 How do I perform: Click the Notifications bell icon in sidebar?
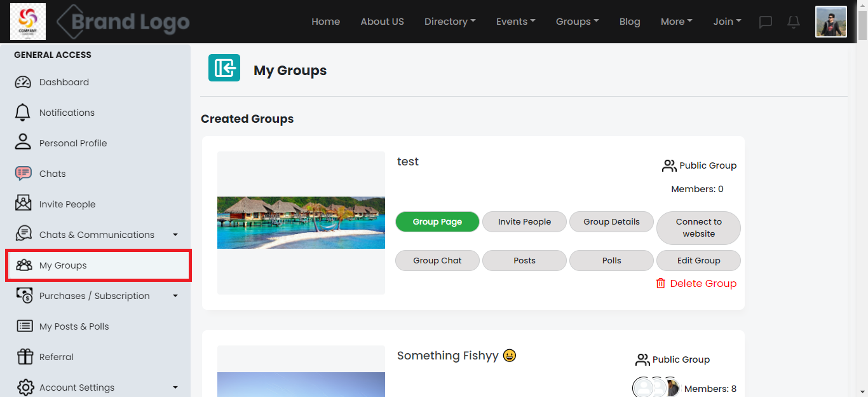click(x=23, y=113)
